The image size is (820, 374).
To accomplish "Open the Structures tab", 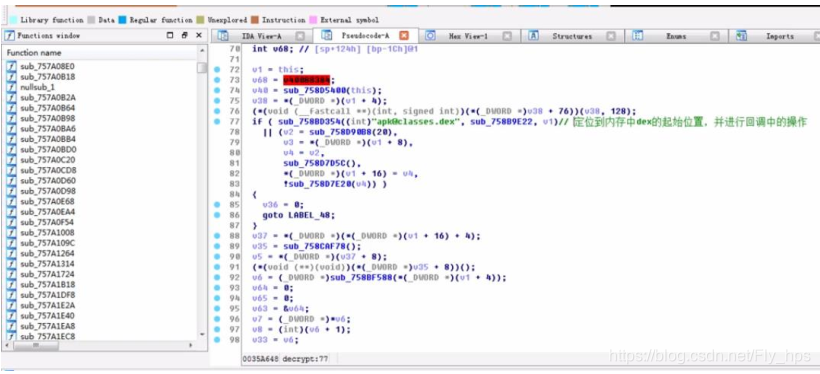I will (572, 36).
